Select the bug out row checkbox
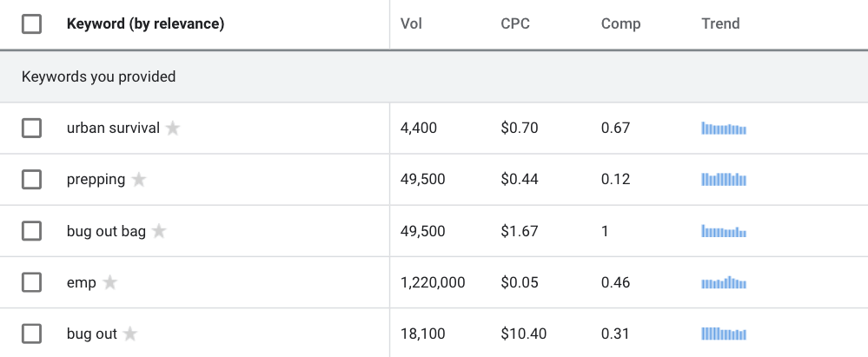The image size is (868, 357). (31, 334)
